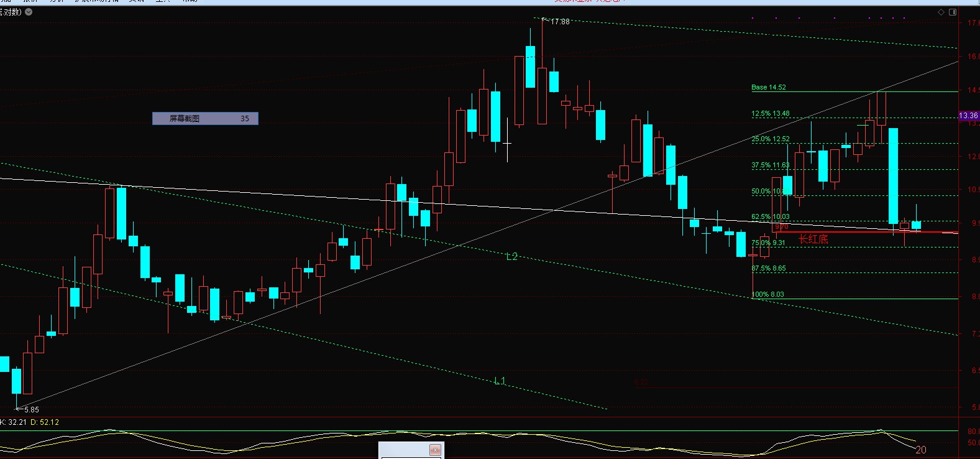Click the 12.5% 13.48 retracement label
The image size is (980, 459).
click(771, 113)
